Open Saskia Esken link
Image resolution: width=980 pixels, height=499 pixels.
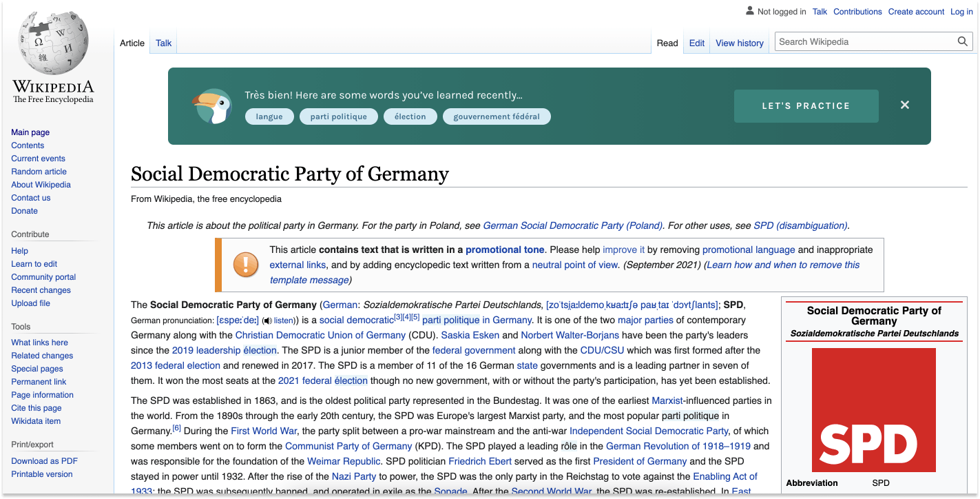(x=470, y=335)
